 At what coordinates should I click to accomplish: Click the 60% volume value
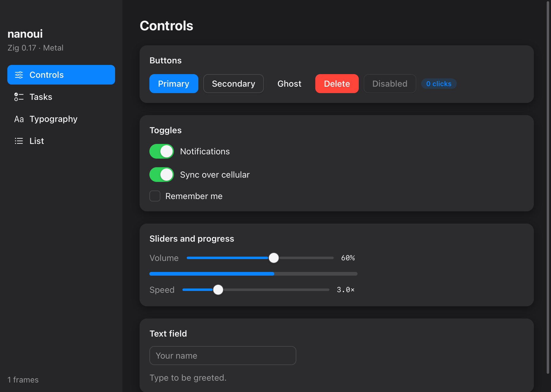348,258
